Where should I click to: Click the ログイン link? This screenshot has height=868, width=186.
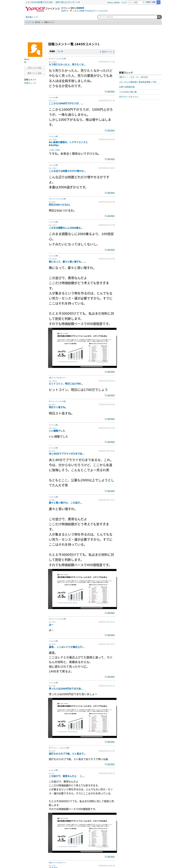[x=65, y=11]
